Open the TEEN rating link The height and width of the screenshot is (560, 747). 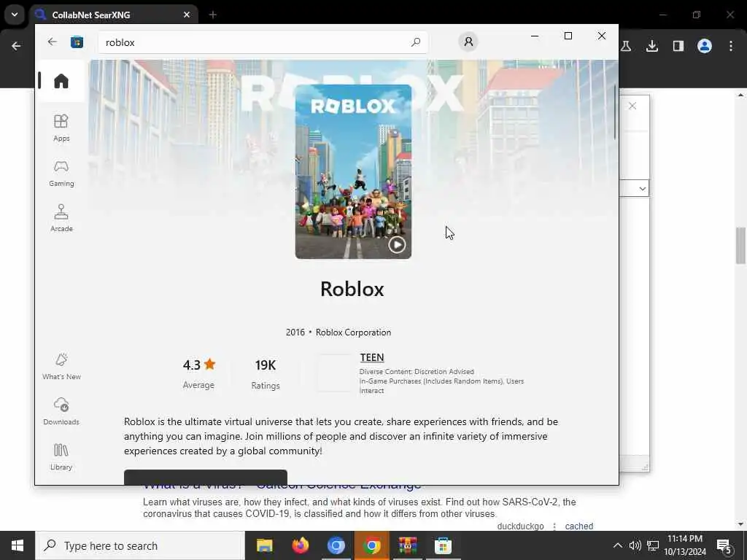[x=371, y=357]
